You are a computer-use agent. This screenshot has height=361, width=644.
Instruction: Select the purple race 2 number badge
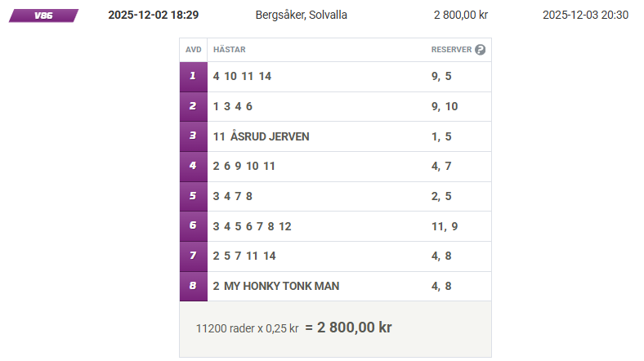pyautogui.click(x=193, y=106)
